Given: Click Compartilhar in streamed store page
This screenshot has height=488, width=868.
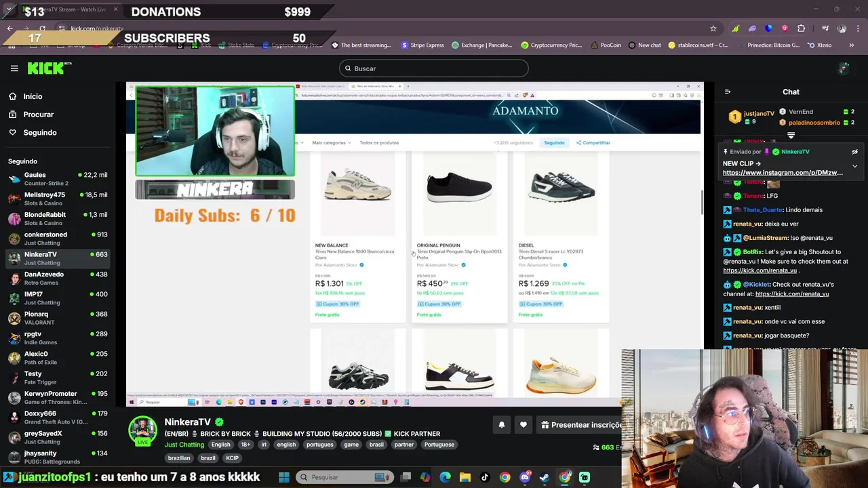Looking at the screenshot, I should [x=593, y=143].
